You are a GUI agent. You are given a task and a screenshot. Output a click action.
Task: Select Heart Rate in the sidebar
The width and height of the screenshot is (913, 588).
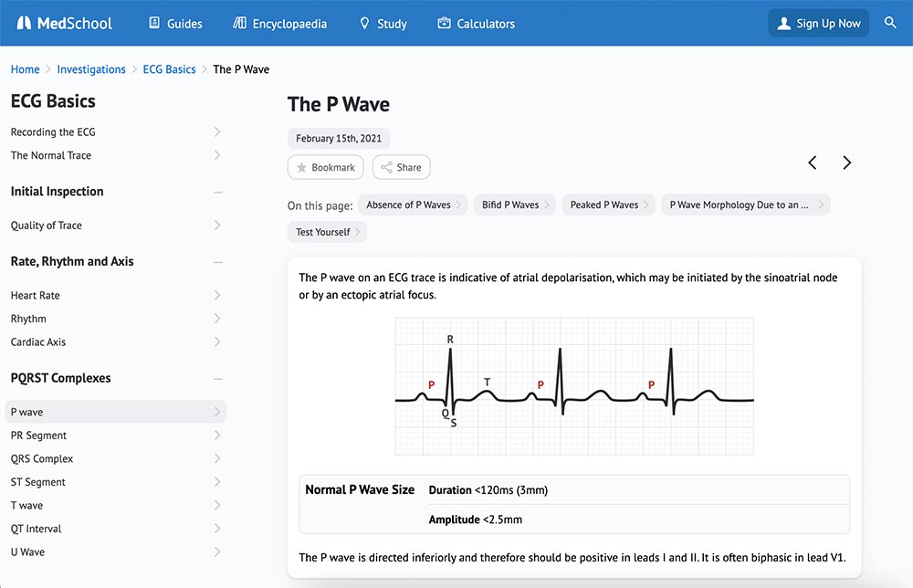[36, 296]
